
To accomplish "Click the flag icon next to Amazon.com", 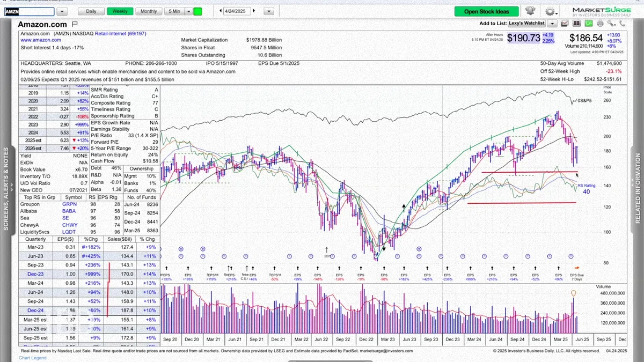I will click(75, 24).
